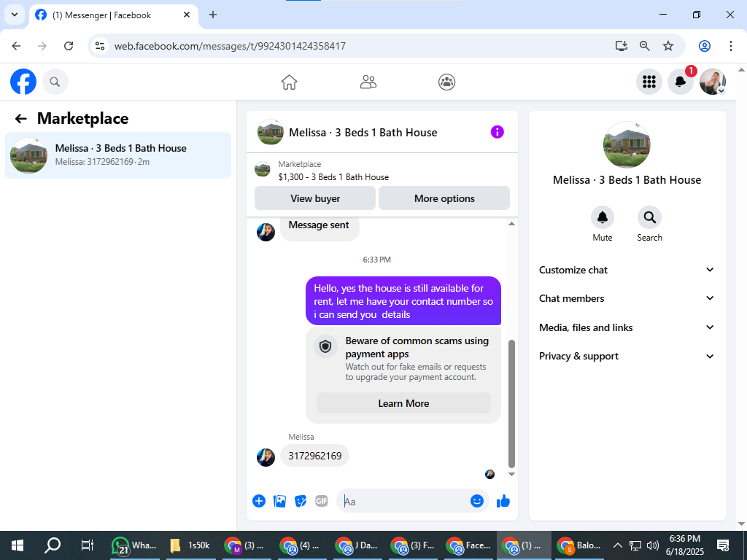747x560 pixels.
Task: Show hidden system tray icons chevron
Action: (617, 545)
